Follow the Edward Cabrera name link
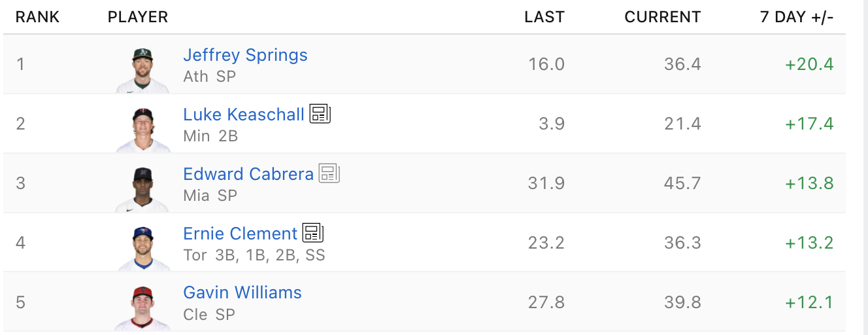The image size is (868, 335). click(248, 174)
